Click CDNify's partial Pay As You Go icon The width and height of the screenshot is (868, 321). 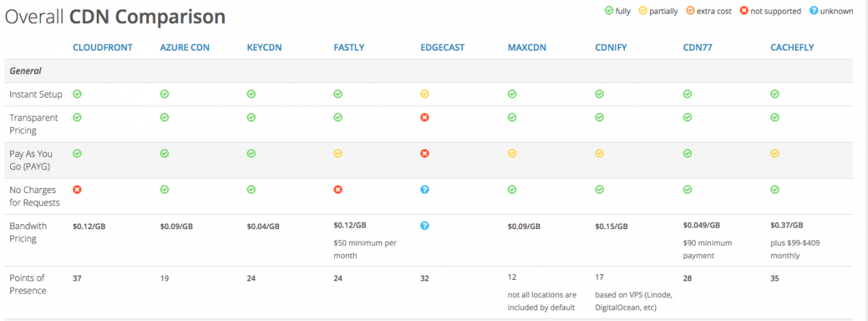(x=599, y=153)
